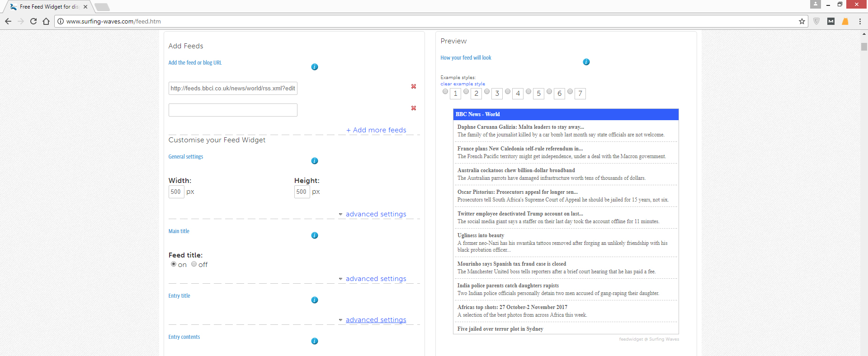The image size is (868, 356).
Task: Click General settings section label
Action: pyautogui.click(x=186, y=157)
